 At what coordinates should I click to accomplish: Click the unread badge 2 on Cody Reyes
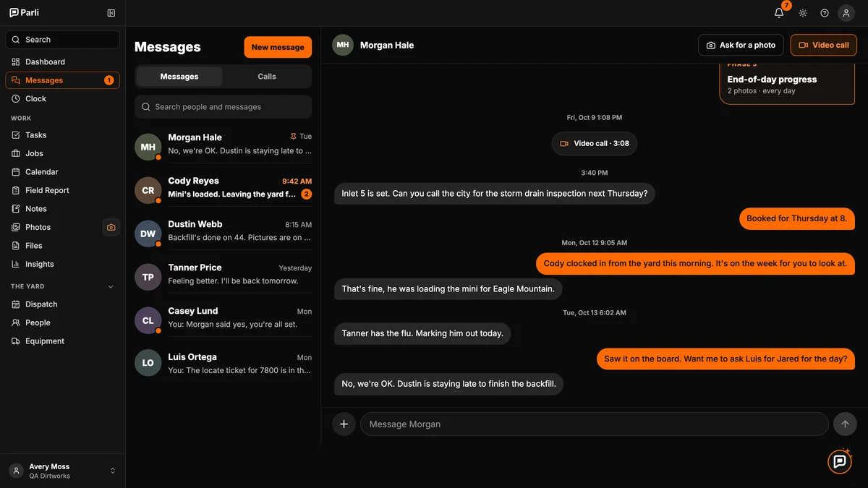pos(307,194)
